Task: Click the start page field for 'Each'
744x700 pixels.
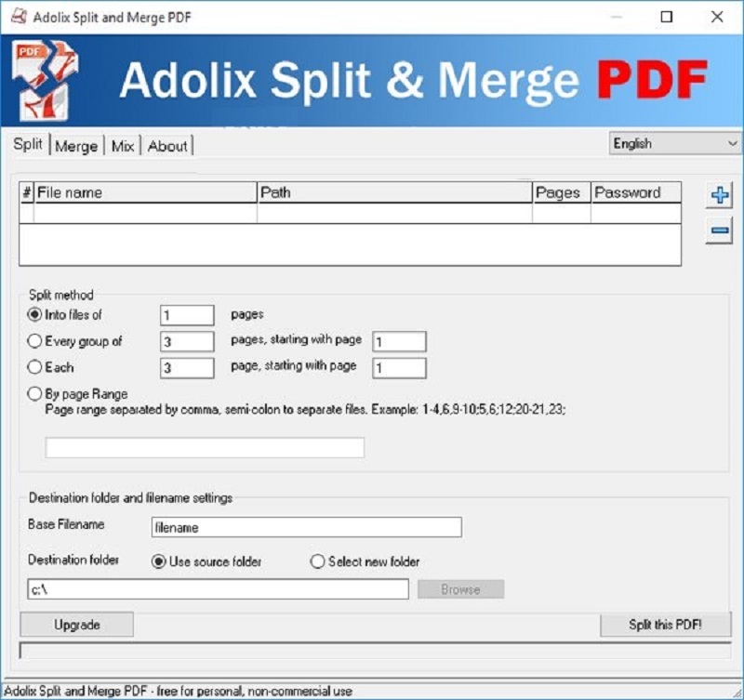Action: [399, 368]
